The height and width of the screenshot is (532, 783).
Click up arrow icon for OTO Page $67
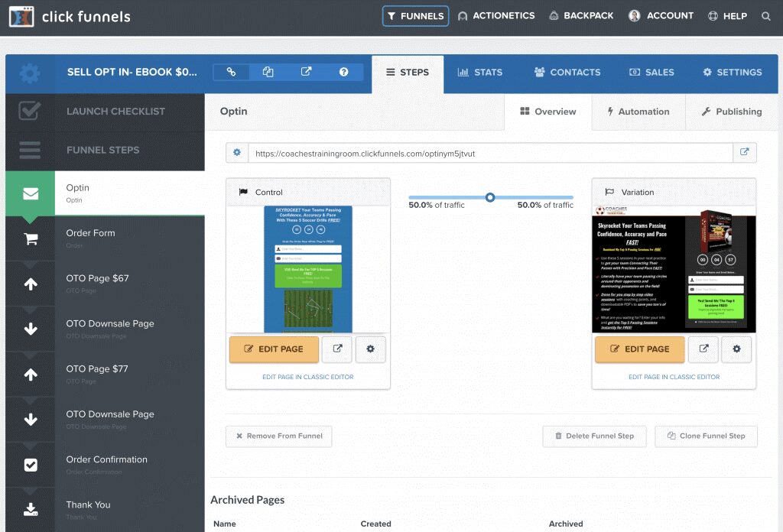[31, 284]
